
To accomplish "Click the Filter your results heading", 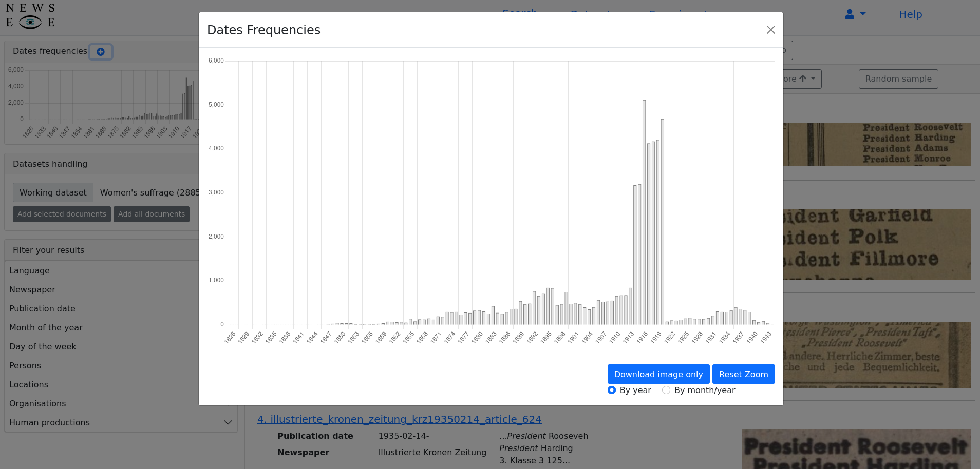I will [x=48, y=250].
